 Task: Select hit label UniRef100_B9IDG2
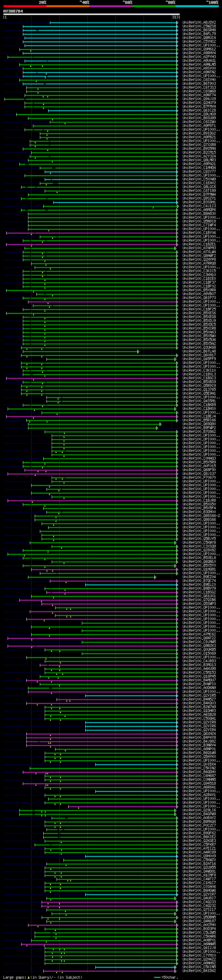199,133
